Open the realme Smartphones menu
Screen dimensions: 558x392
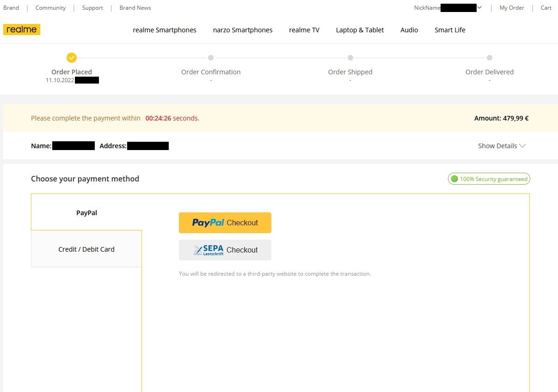(x=165, y=30)
